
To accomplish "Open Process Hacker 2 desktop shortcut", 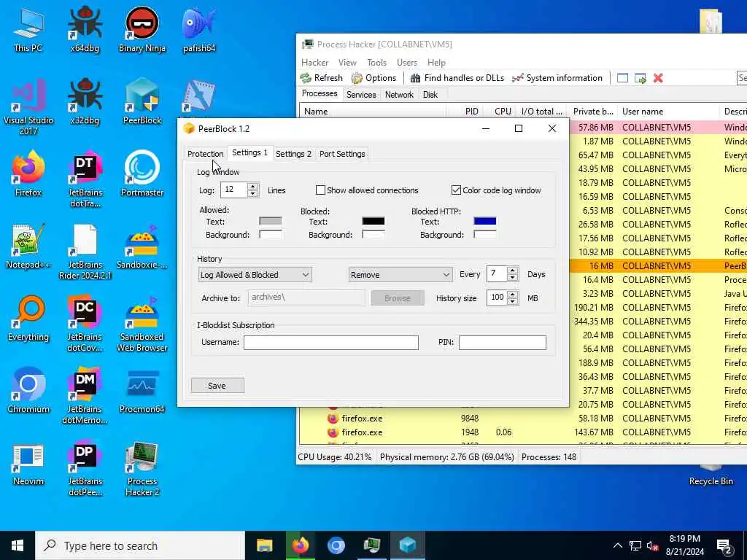I will [x=142, y=469].
